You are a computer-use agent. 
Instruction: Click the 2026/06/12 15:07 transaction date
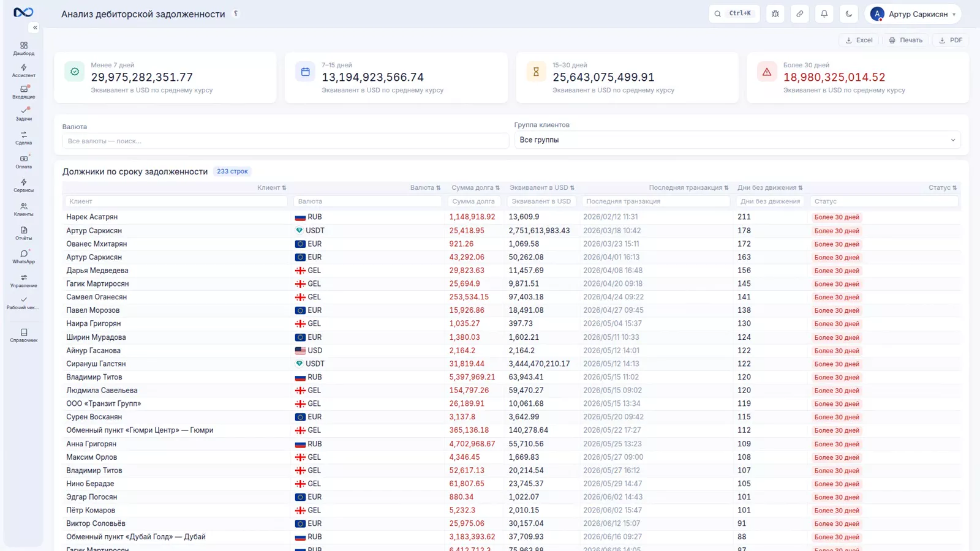[611, 523]
